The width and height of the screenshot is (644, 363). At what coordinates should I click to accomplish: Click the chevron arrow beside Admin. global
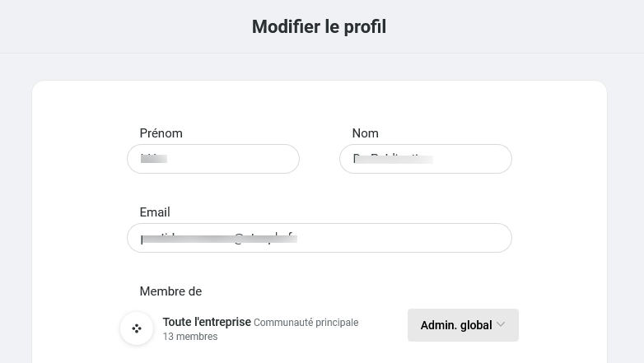[500, 324]
